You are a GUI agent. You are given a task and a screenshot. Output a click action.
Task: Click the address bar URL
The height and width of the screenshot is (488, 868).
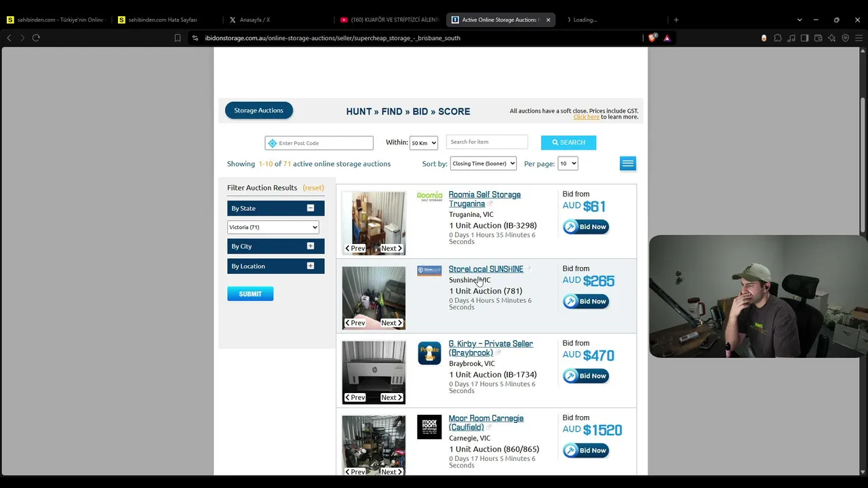click(x=332, y=38)
